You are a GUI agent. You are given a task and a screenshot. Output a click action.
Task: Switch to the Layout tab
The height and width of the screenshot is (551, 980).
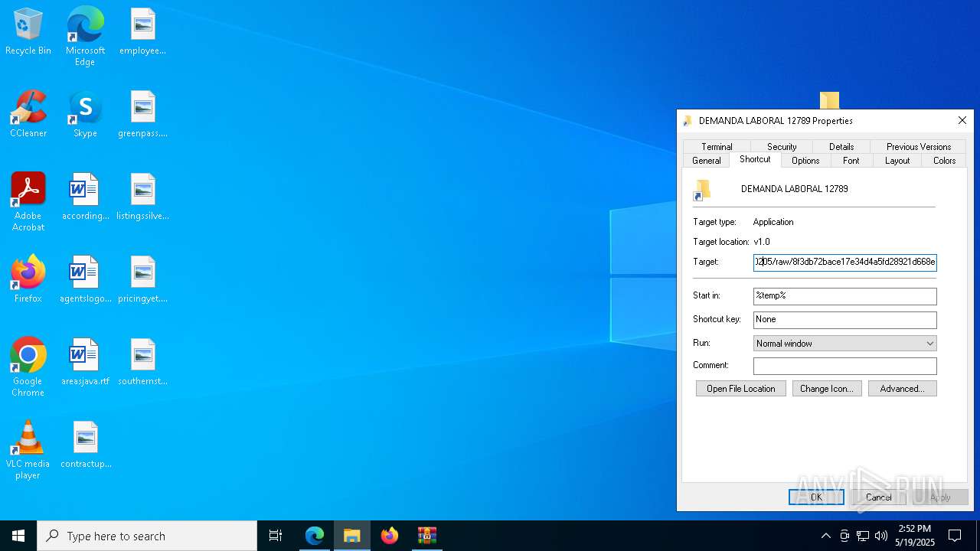897,161
